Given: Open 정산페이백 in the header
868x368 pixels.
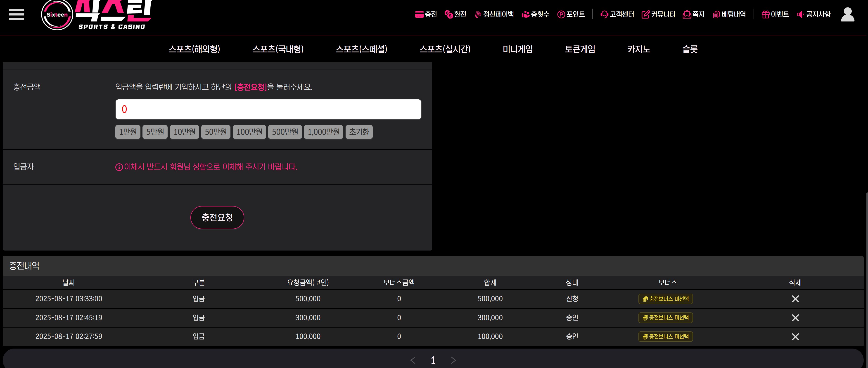Looking at the screenshot, I should coord(494,14).
